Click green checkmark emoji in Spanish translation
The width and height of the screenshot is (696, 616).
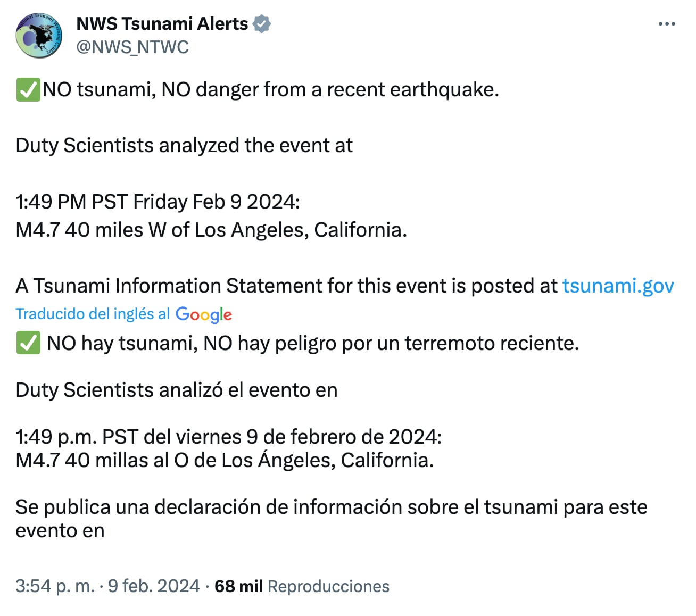click(x=28, y=343)
